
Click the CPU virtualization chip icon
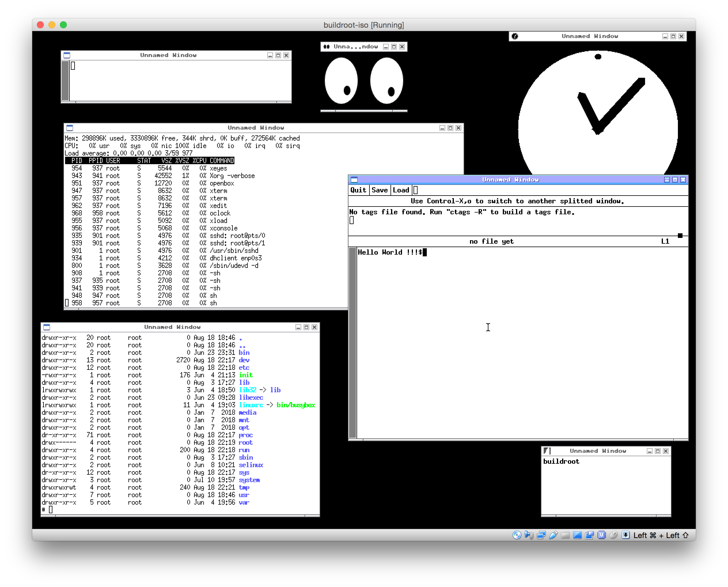602,535
